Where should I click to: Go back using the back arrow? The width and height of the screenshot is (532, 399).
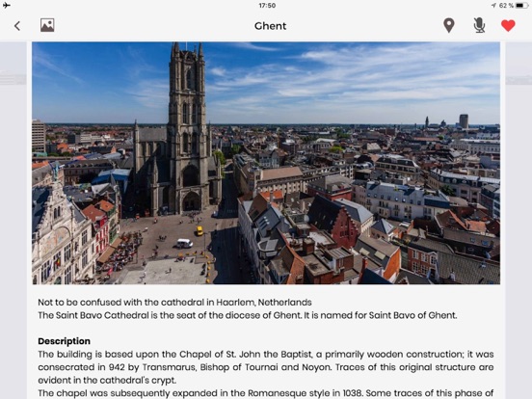coord(17,26)
